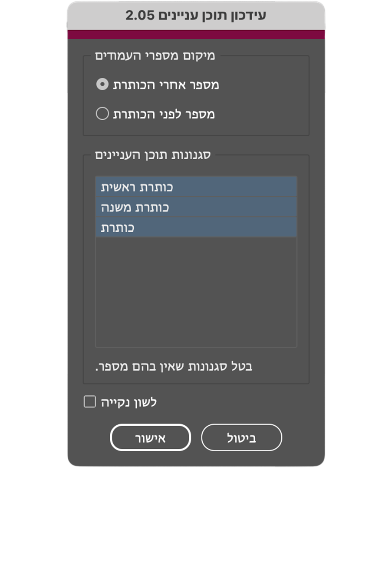Click the version number '2.05' in the title
This screenshot has height=588, width=392.
[140, 16]
